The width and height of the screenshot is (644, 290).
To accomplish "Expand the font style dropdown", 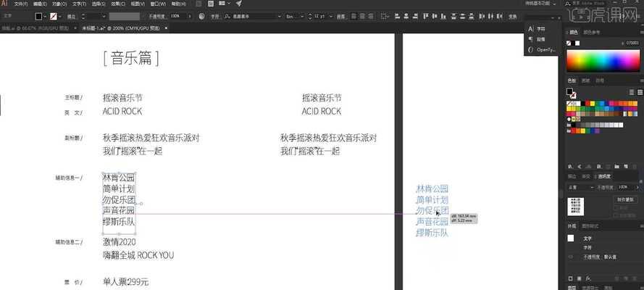I will pos(302,17).
